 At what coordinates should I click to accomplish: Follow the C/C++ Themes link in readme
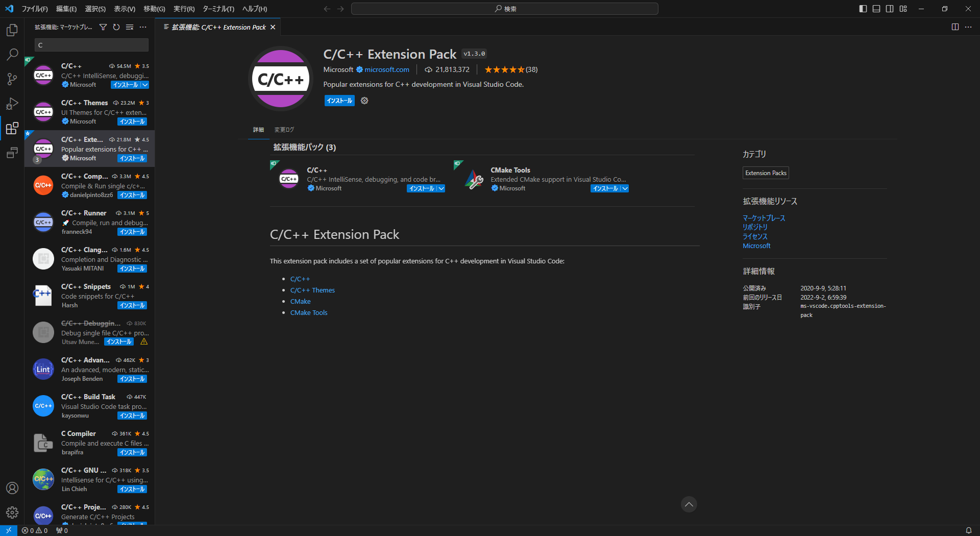[x=312, y=290]
